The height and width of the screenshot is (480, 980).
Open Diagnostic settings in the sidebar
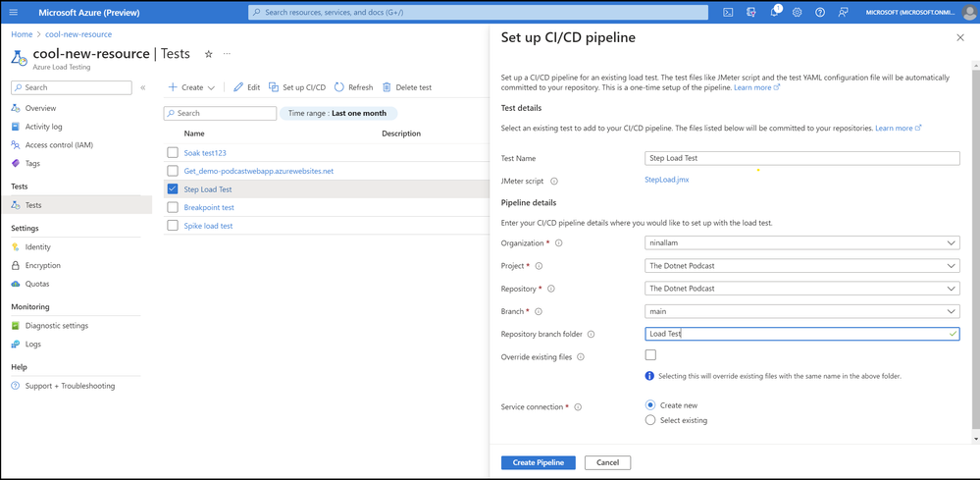point(56,326)
